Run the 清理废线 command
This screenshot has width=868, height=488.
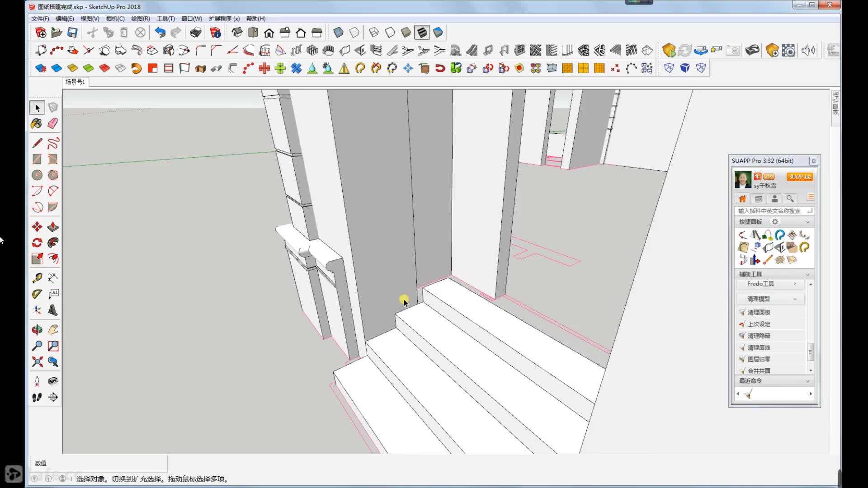(771, 347)
